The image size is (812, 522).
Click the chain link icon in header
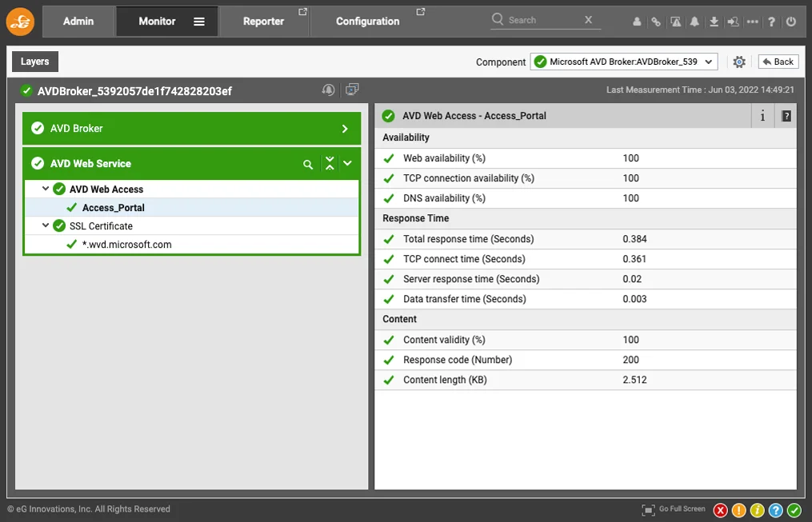pos(656,22)
